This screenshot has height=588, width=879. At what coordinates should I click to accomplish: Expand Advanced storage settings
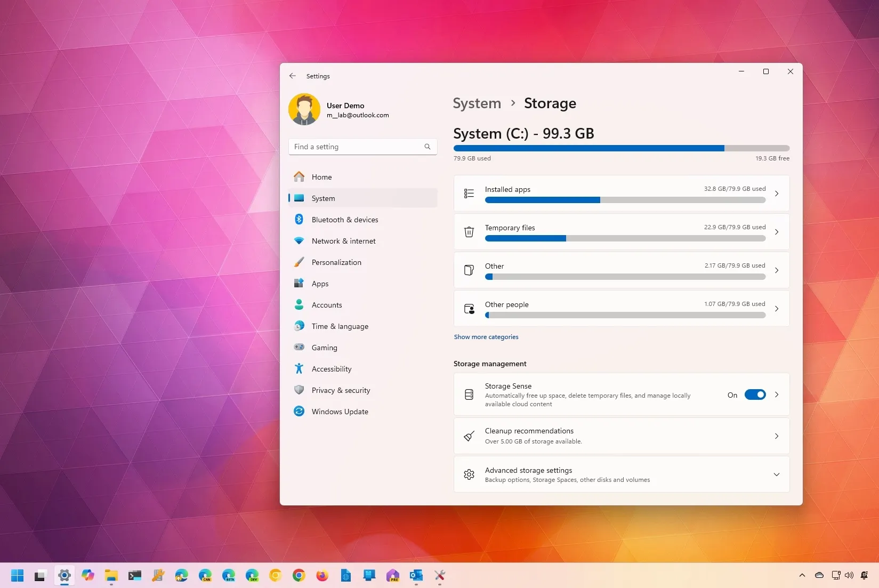tap(777, 474)
